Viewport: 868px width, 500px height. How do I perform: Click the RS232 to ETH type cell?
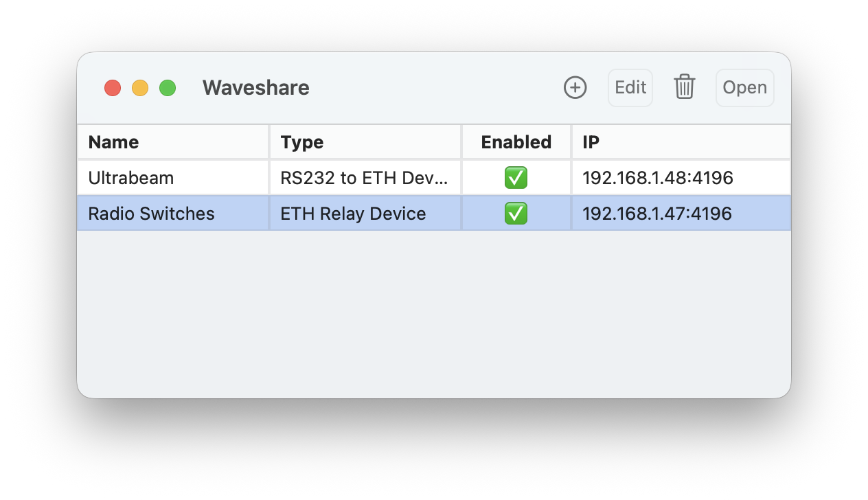364,179
